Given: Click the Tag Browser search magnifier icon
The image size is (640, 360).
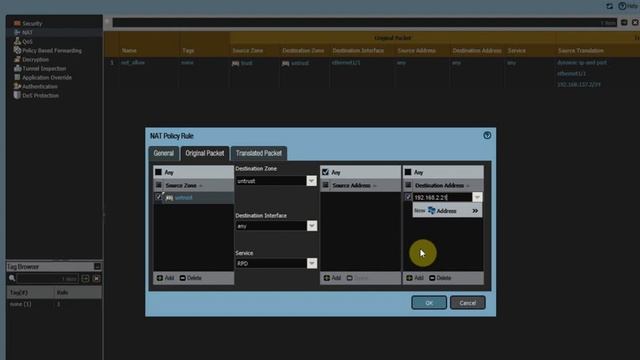Looking at the screenshot, I should [x=12, y=278].
